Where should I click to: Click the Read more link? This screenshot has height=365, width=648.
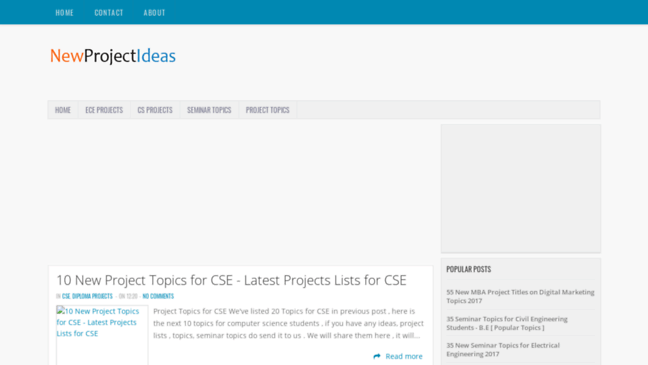pyautogui.click(x=404, y=356)
